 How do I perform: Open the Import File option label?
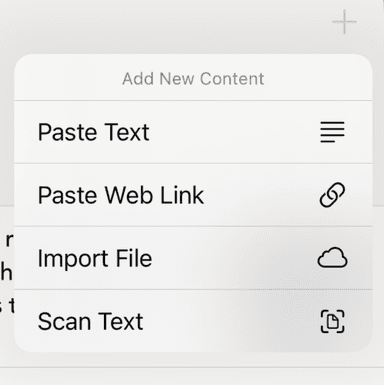(x=95, y=258)
